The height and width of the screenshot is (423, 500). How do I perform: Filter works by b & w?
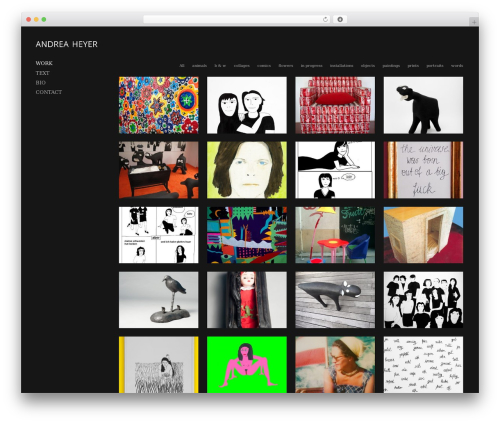pyautogui.click(x=220, y=66)
